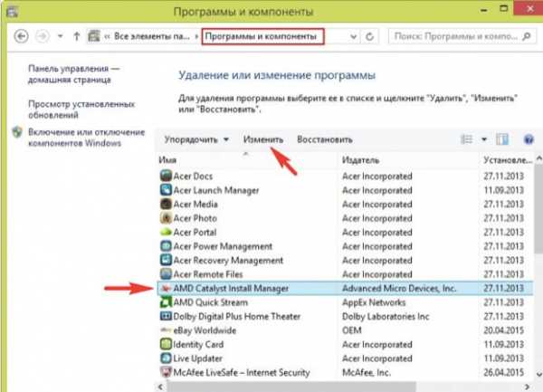Click 'OEM' publisher cell
The image size is (543, 392).
[351, 330]
